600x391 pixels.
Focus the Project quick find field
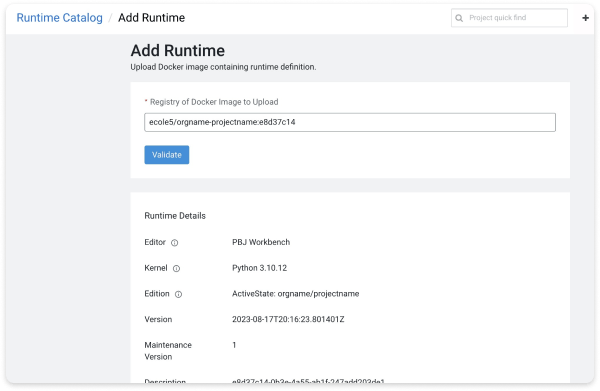point(509,18)
